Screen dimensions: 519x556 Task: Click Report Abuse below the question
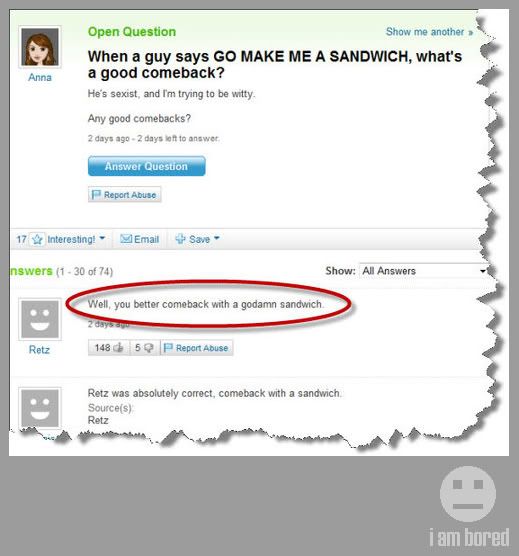point(124,195)
